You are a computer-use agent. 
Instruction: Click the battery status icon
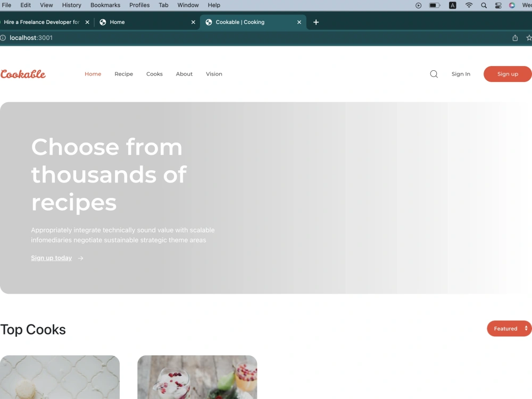coord(435,5)
